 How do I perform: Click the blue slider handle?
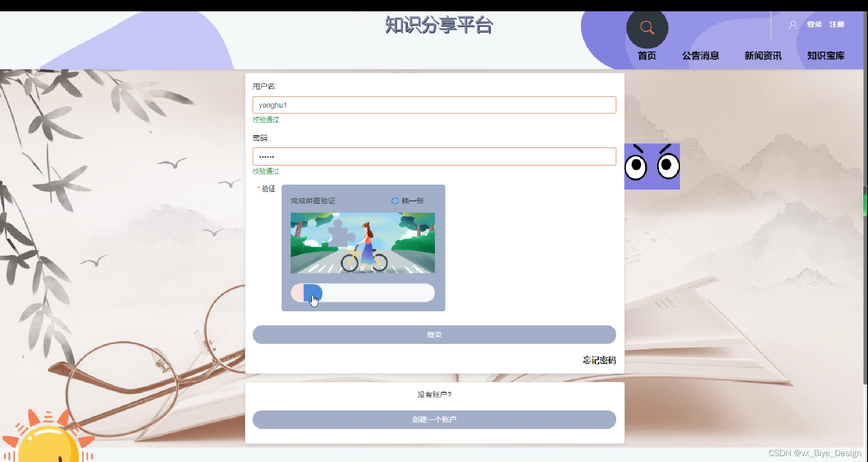312,293
